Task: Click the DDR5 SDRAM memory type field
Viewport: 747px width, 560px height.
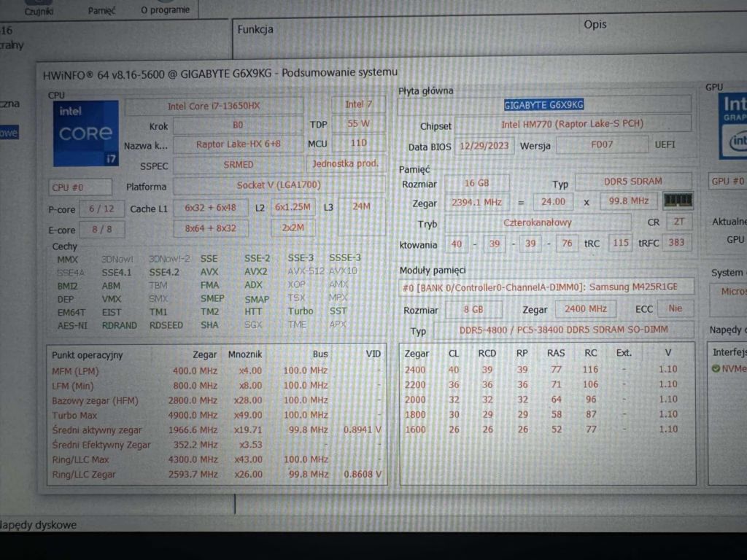Action: (632, 182)
